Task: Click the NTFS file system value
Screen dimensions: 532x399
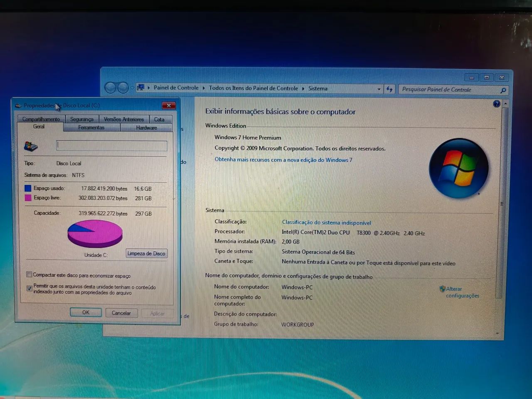Action: [x=78, y=175]
